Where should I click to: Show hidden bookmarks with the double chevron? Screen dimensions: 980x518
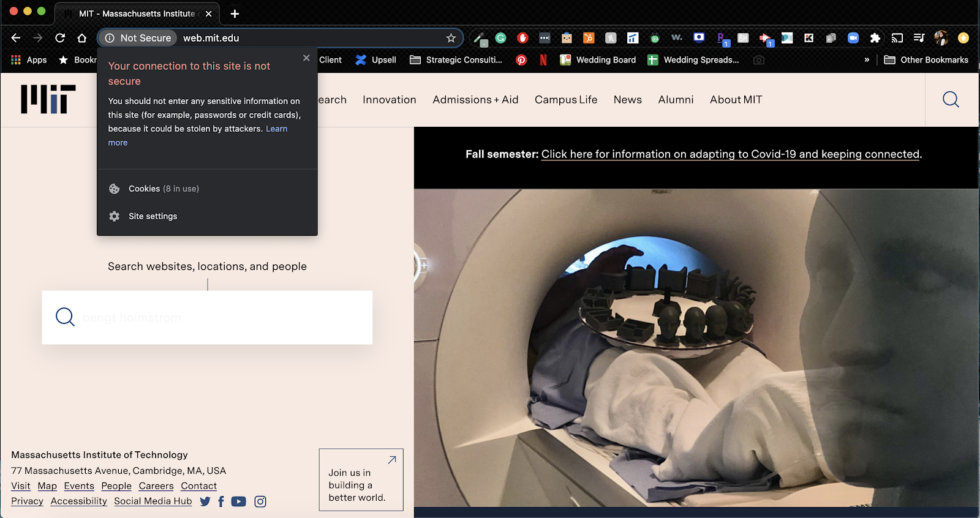point(867,60)
